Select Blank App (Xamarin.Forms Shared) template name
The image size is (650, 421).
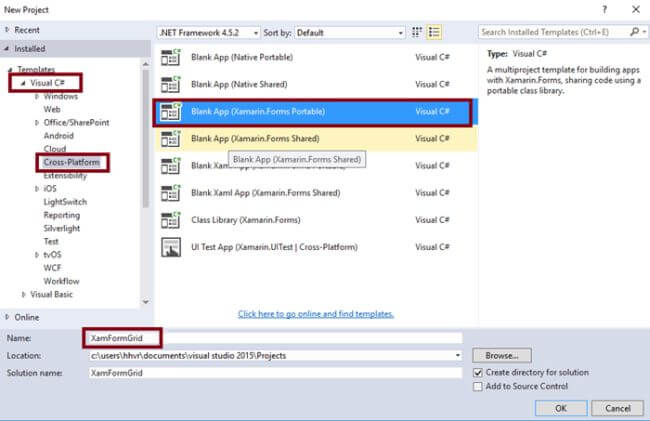[x=255, y=138]
